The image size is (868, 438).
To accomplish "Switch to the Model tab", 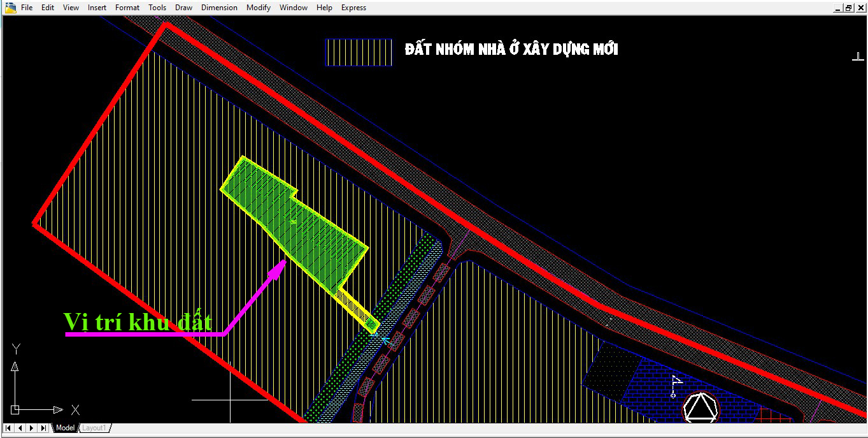I will click(x=65, y=428).
